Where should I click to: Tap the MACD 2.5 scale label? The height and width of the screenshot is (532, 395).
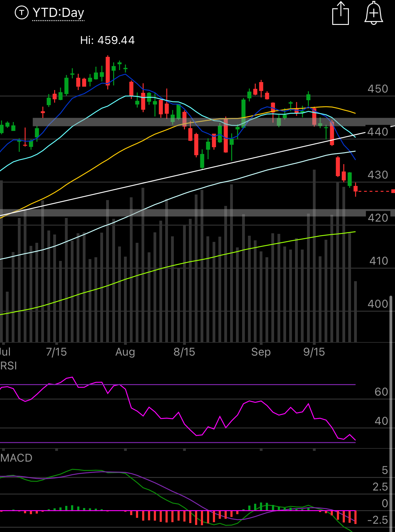tap(380, 487)
